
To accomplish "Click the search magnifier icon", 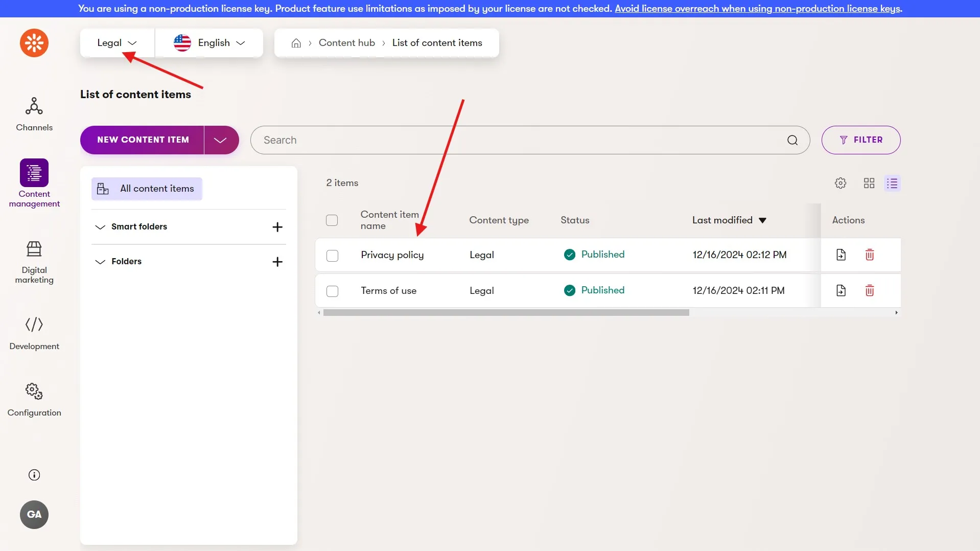I will tap(792, 140).
